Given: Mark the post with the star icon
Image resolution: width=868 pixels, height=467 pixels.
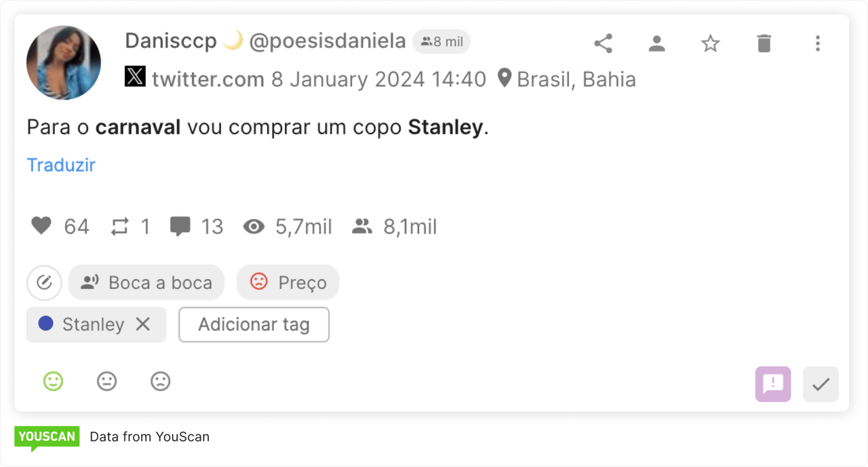Looking at the screenshot, I should 710,44.
